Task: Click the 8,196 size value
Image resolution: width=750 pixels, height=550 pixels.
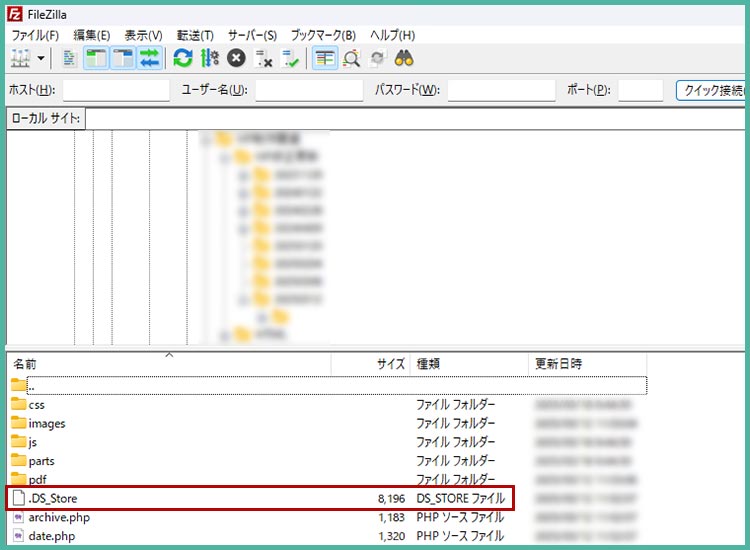Action: tap(391, 498)
